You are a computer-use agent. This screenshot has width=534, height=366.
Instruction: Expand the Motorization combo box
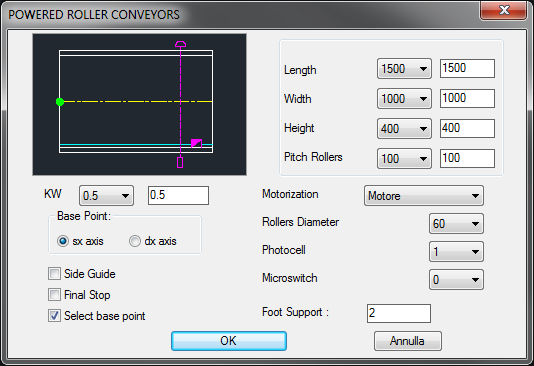click(x=424, y=196)
